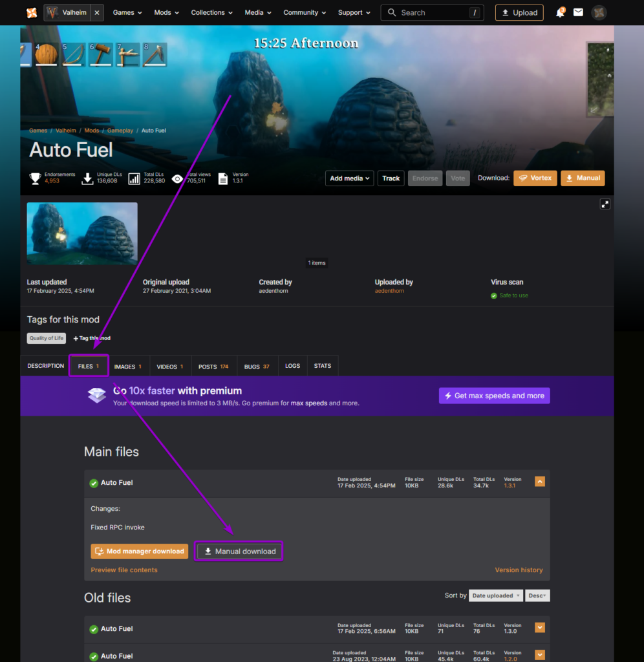Click the Unique DLs download icon
The width and height of the screenshot is (644, 662).
coord(87,178)
